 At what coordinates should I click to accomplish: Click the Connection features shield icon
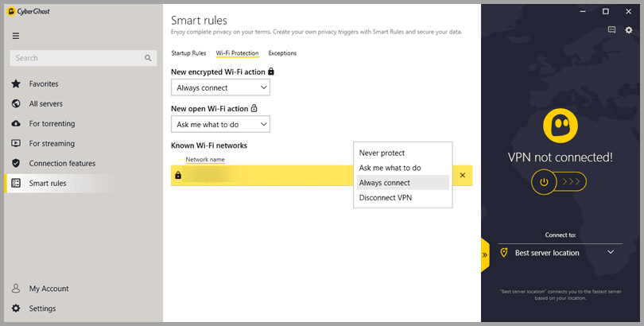(x=16, y=164)
